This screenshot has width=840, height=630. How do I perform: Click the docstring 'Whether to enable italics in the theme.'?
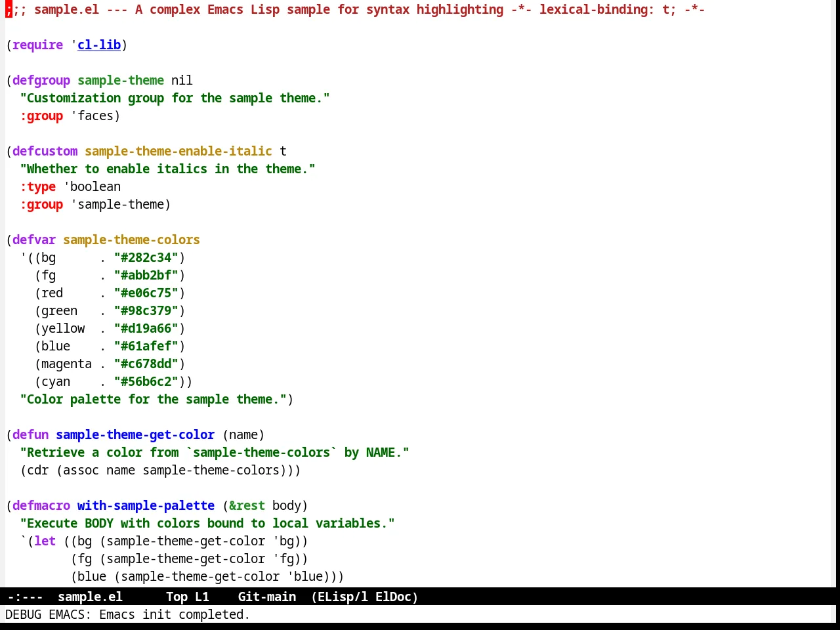click(167, 169)
